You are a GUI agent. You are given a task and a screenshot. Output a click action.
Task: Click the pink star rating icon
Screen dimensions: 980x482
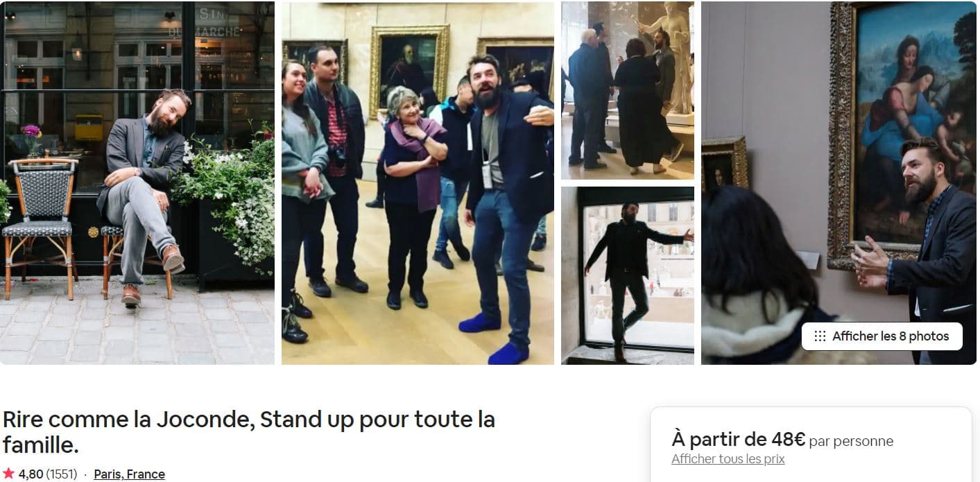(9, 474)
